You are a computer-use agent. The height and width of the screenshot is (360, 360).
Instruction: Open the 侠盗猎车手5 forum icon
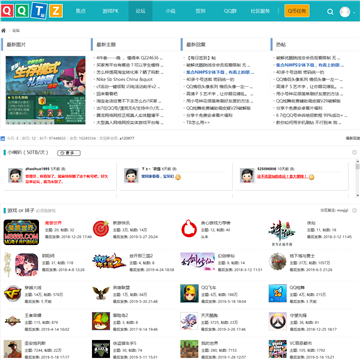click(101, 349)
